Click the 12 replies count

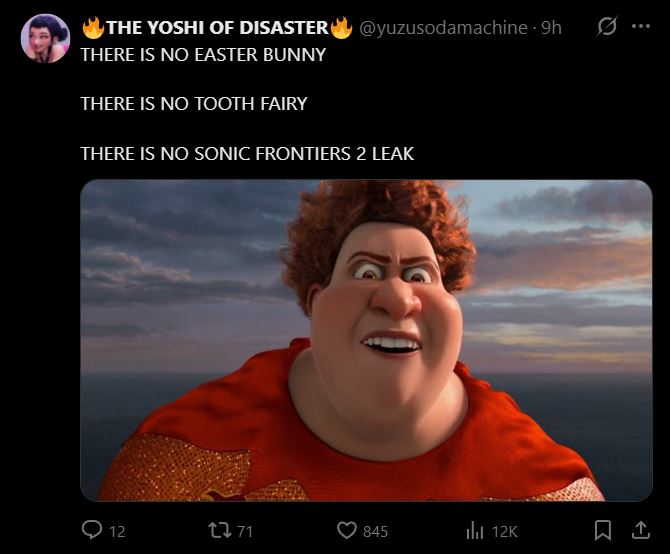pyautogui.click(x=117, y=532)
